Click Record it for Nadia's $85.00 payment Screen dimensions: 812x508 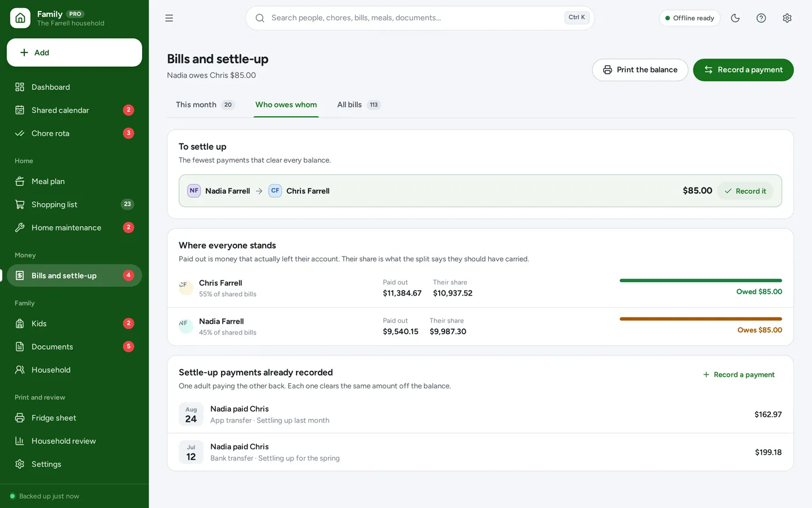click(x=745, y=191)
